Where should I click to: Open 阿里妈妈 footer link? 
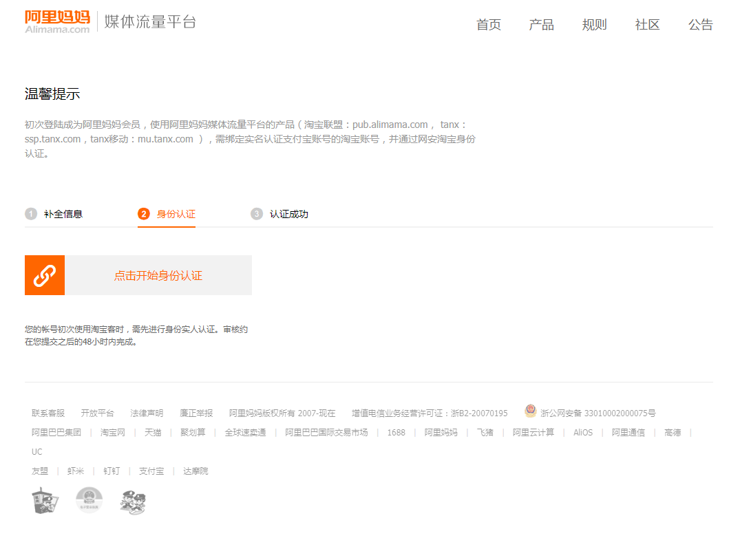pyautogui.click(x=441, y=433)
